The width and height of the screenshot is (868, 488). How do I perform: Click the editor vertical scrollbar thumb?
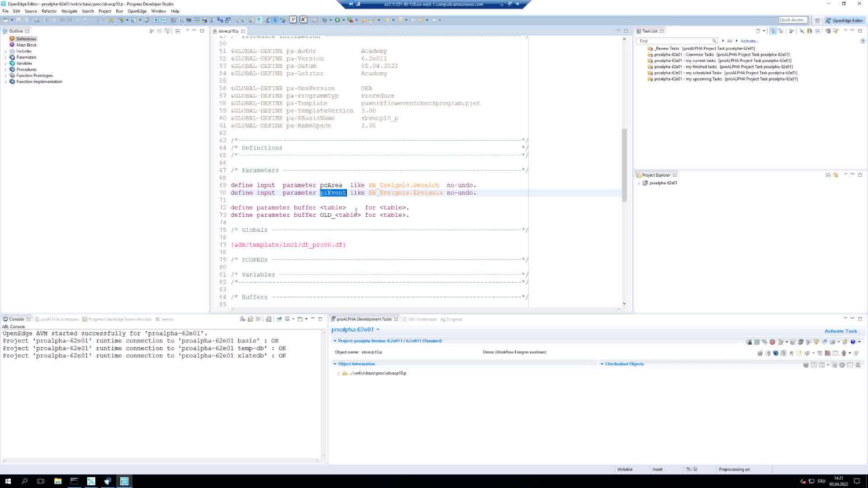click(x=624, y=165)
